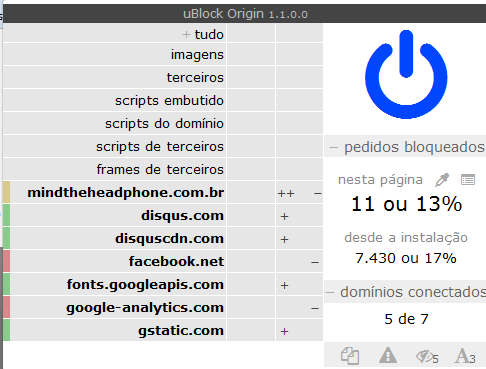Click the 'desde a instalação' label
Image resolution: width=486 pixels, height=369 pixels.
(406, 238)
